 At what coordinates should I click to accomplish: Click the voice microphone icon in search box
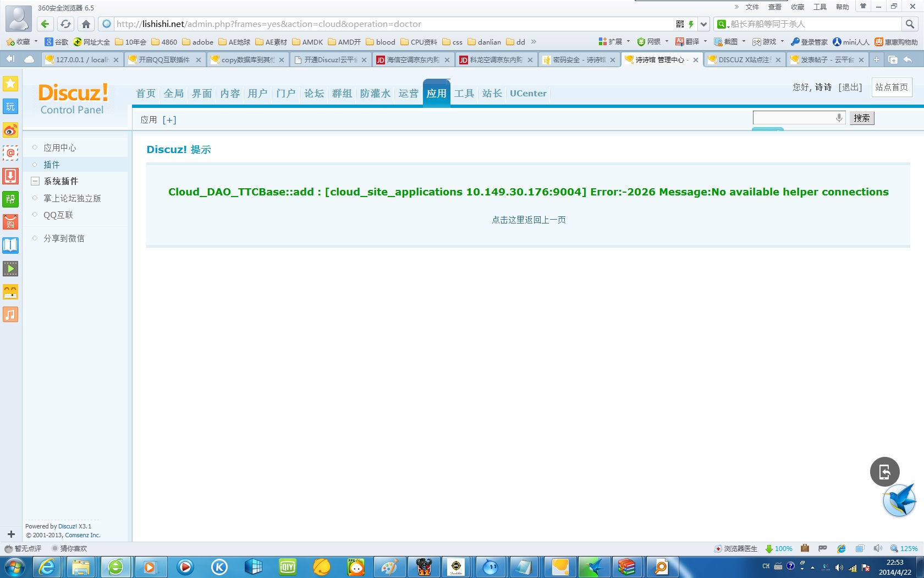(x=839, y=117)
